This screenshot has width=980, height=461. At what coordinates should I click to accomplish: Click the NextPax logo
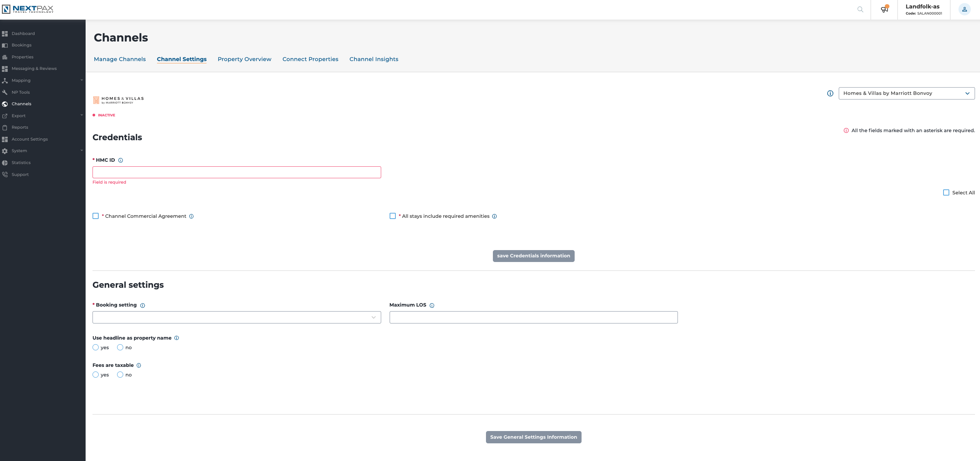click(28, 9)
